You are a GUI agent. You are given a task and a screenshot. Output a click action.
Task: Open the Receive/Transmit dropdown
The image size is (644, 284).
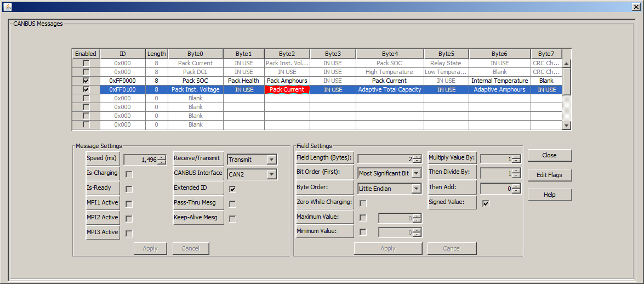(x=271, y=160)
